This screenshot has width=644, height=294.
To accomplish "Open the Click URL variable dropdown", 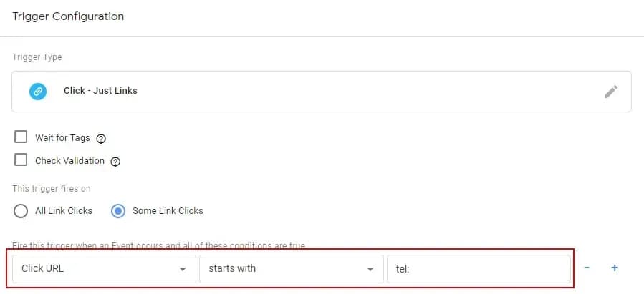I will (104, 269).
